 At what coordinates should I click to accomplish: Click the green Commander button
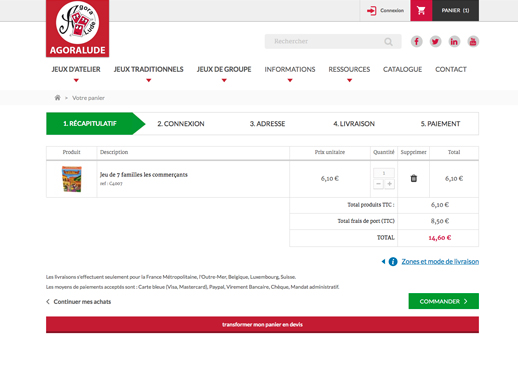tap(444, 301)
